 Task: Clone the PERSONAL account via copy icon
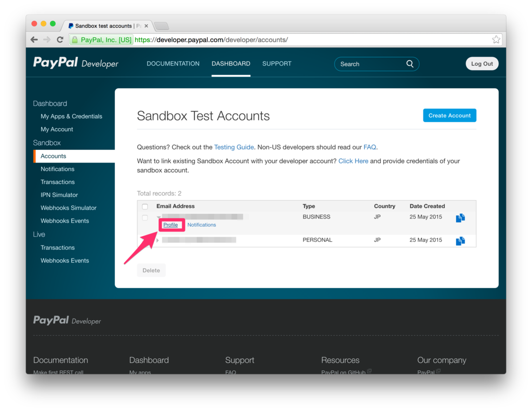click(x=460, y=241)
